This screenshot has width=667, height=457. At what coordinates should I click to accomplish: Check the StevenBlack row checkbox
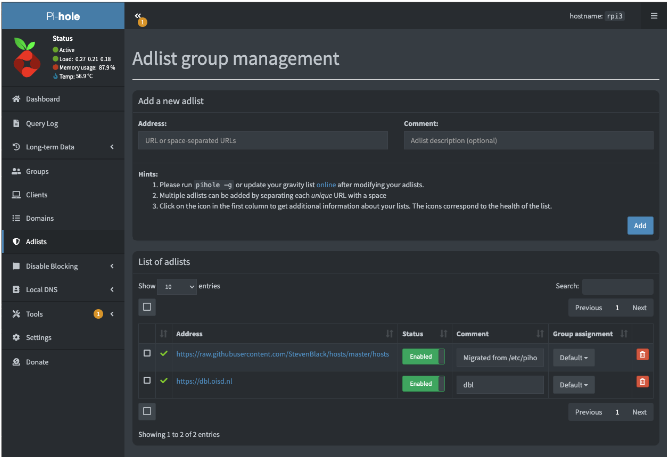(147, 353)
